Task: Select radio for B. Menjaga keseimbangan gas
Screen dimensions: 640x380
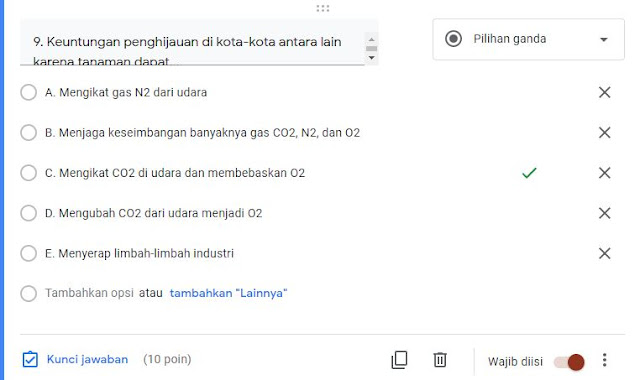Action: (29, 133)
